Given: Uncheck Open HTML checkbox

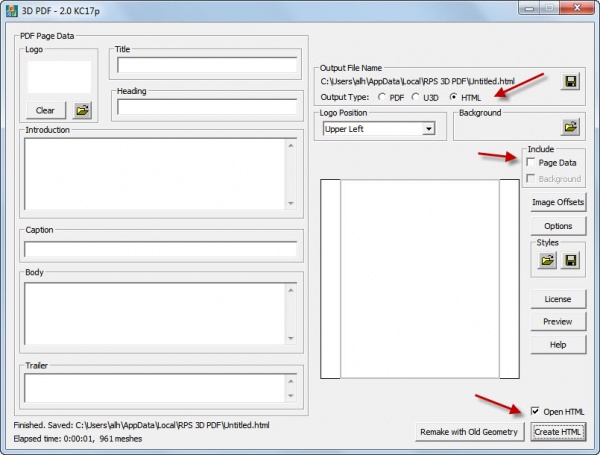Looking at the screenshot, I should (535, 411).
